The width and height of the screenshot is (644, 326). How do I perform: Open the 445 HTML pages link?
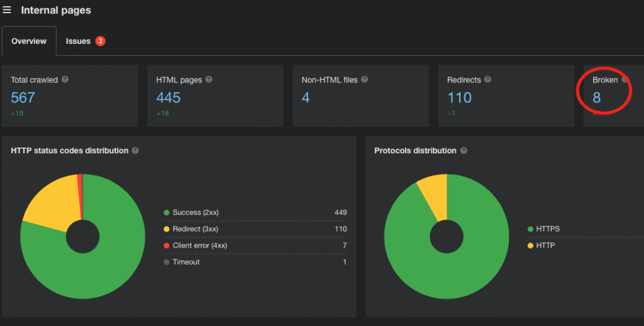168,98
